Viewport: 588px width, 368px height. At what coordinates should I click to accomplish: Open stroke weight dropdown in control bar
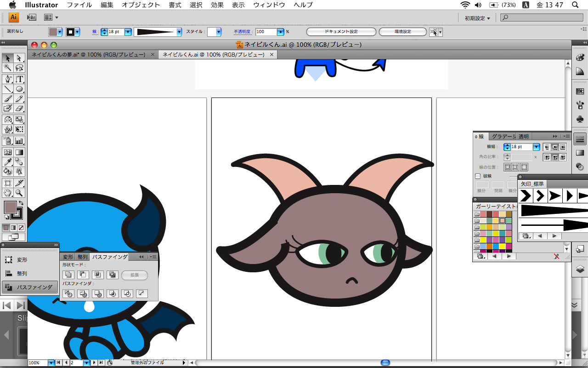tap(128, 32)
